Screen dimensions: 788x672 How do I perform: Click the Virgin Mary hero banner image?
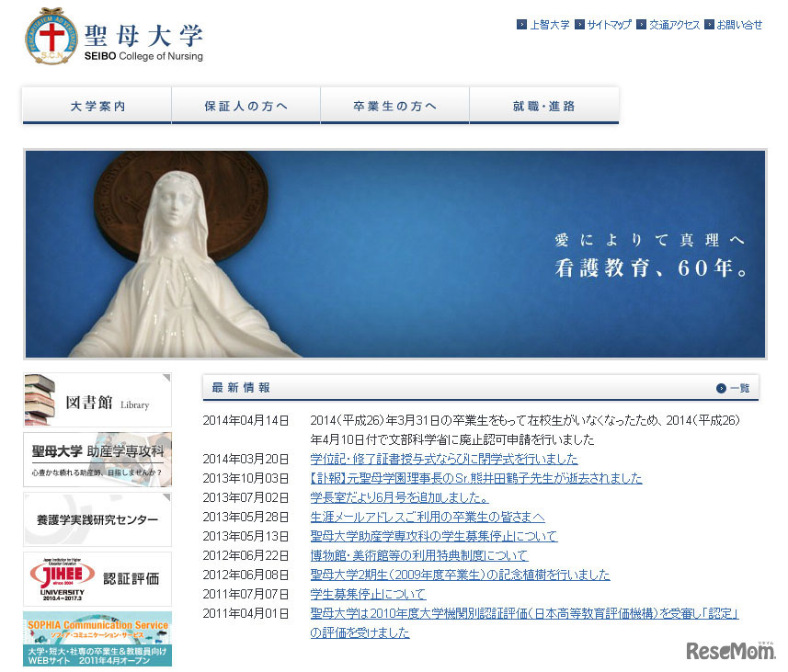(395, 255)
